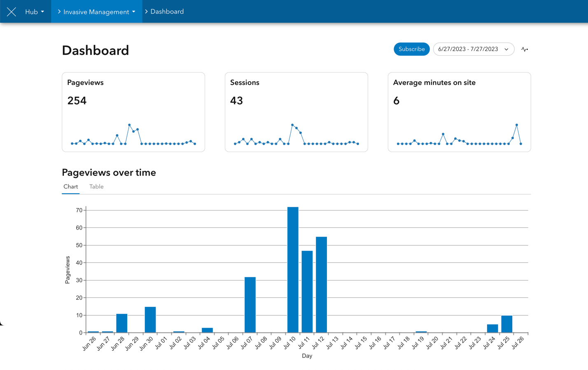Screen dimensions: 588x370
Task: Switch to the Table tab
Action: [96, 186]
